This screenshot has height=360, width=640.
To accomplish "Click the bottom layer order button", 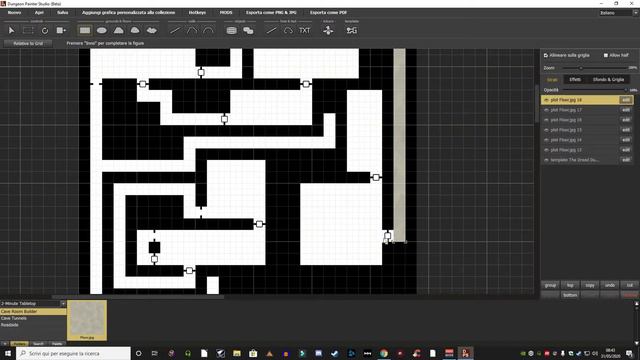I will (x=570, y=295).
